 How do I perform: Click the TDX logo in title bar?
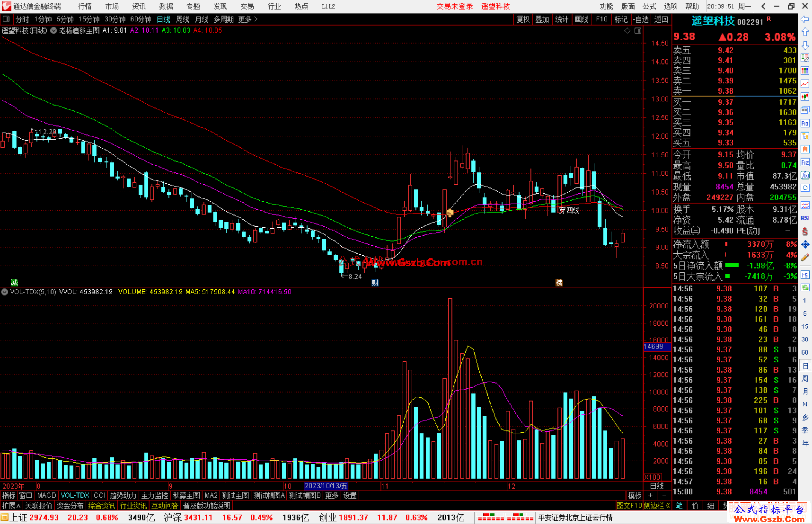tap(6, 6)
